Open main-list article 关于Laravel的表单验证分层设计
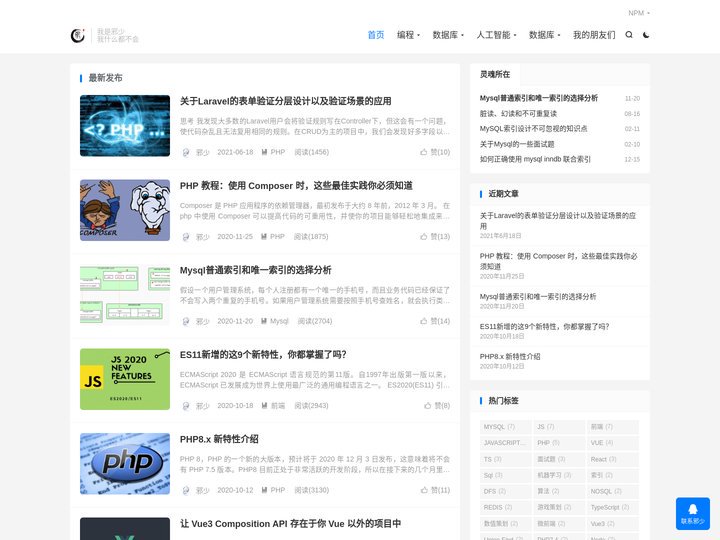Viewport: 720px width, 540px height. point(285,101)
